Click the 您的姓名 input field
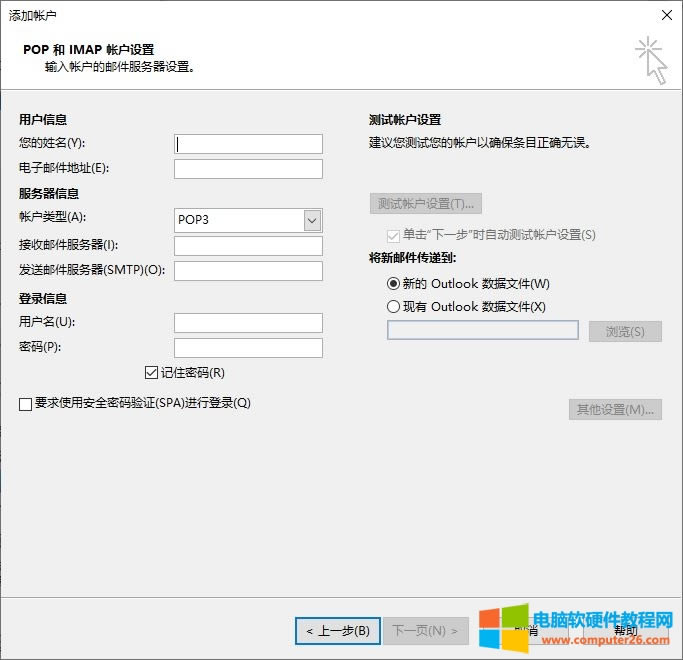The height and width of the screenshot is (660, 683). 248,144
